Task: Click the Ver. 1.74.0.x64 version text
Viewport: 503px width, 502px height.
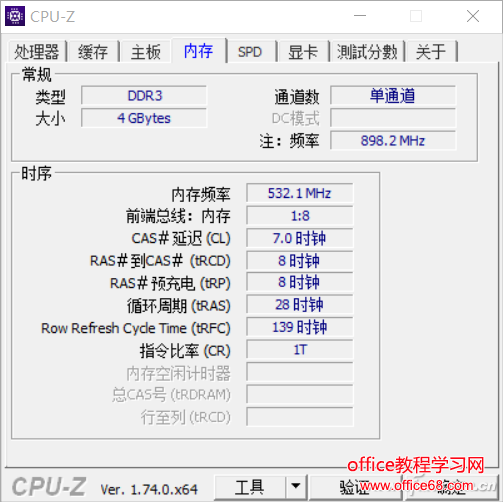Action: (x=149, y=490)
